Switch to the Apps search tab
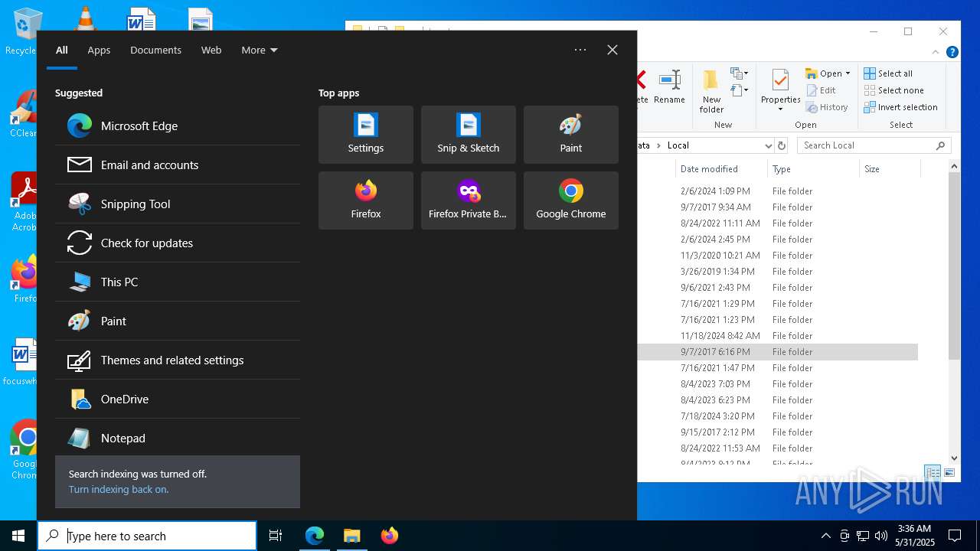Viewport: 980px width, 551px height. tap(99, 50)
